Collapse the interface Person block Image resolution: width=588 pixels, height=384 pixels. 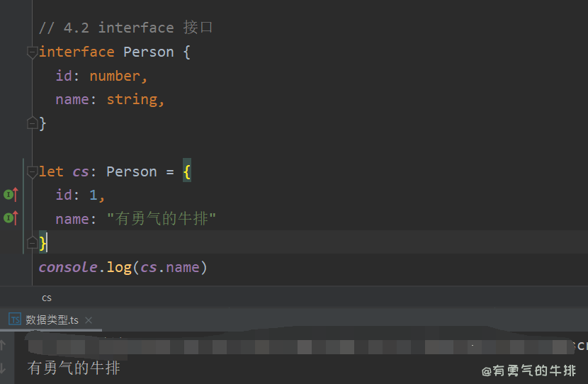[32, 52]
